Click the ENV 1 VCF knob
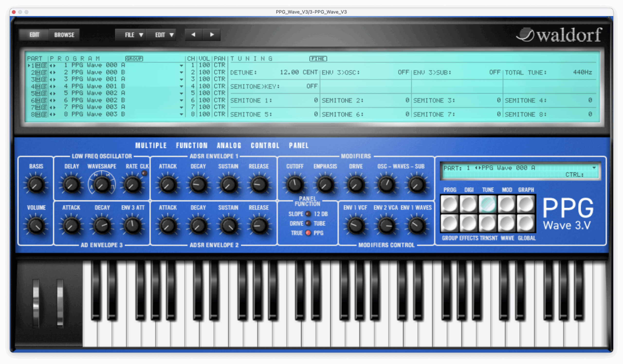623x364 pixels. click(356, 226)
